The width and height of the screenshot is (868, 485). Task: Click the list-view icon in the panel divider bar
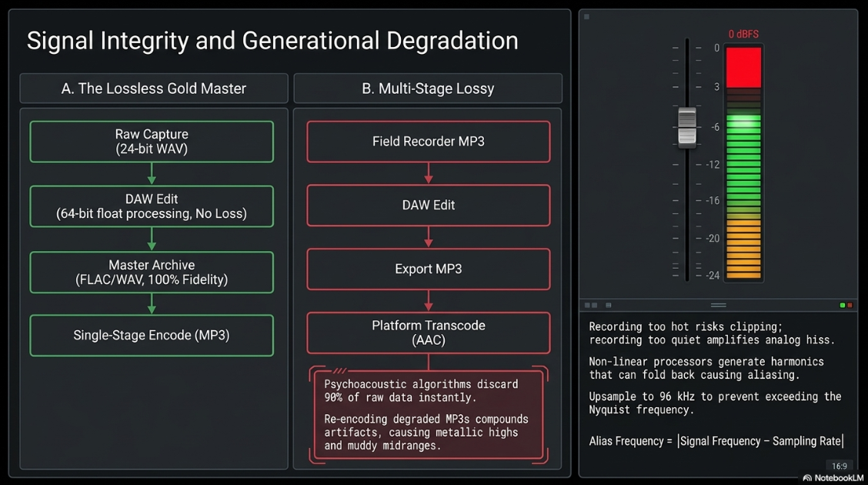tap(609, 305)
